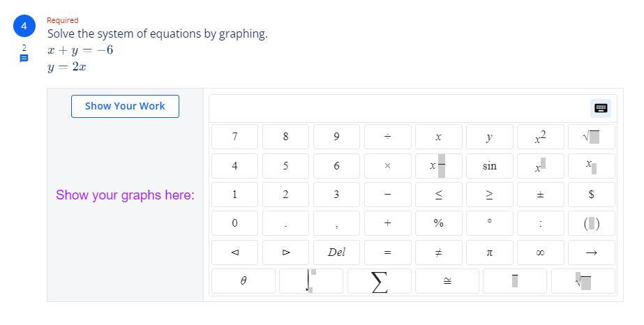The image size is (644, 325).
Task: Click the keyboard toggle icon
Action: click(601, 108)
